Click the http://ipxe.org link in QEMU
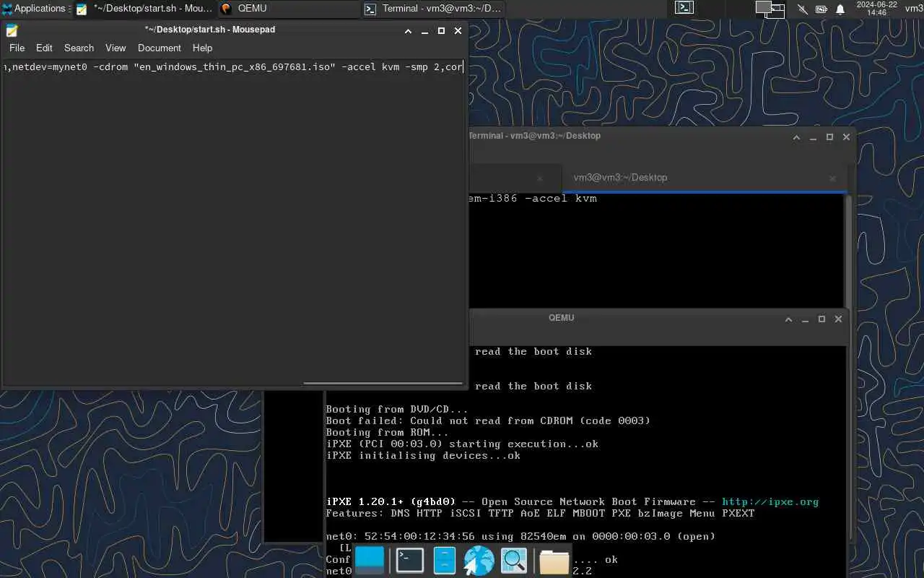 [x=770, y=501]
